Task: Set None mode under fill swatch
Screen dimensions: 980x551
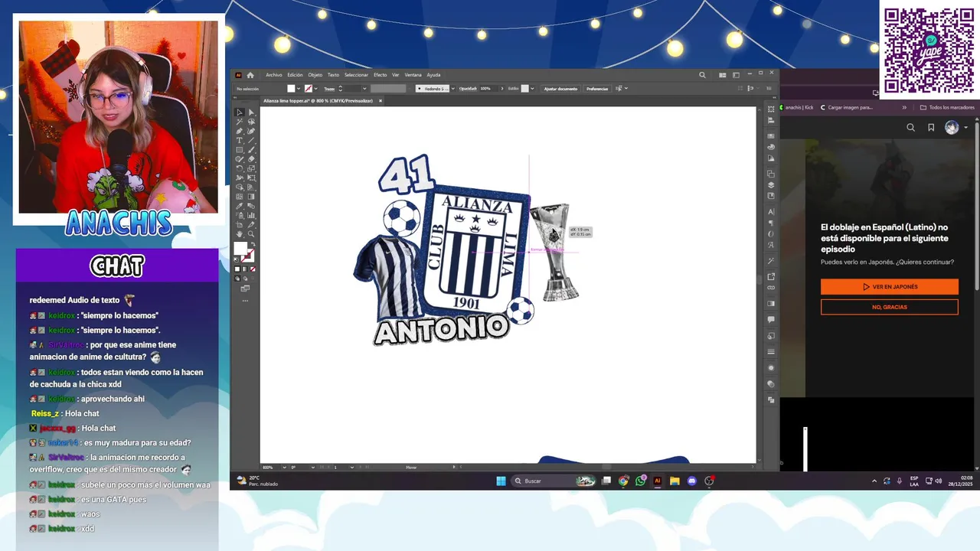Action: (253, 269)
